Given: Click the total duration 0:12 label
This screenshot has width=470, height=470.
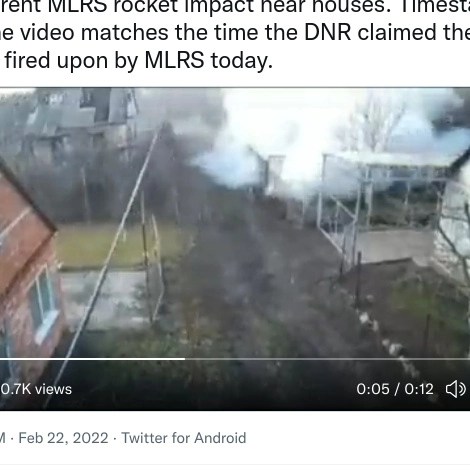Looking at the screenshot, I should 419,389.
